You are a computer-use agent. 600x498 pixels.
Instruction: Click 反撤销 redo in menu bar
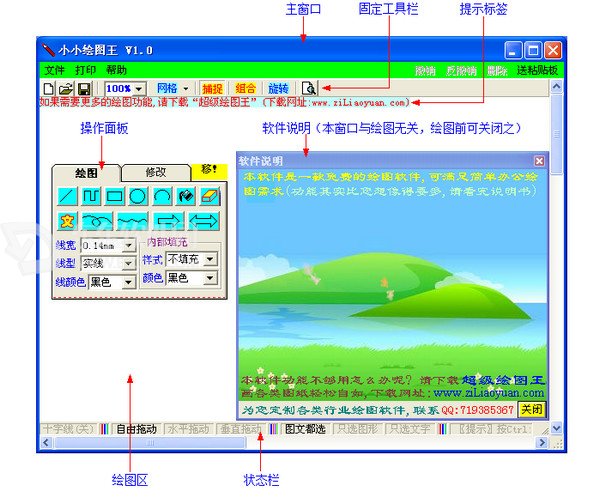(461, 71)
